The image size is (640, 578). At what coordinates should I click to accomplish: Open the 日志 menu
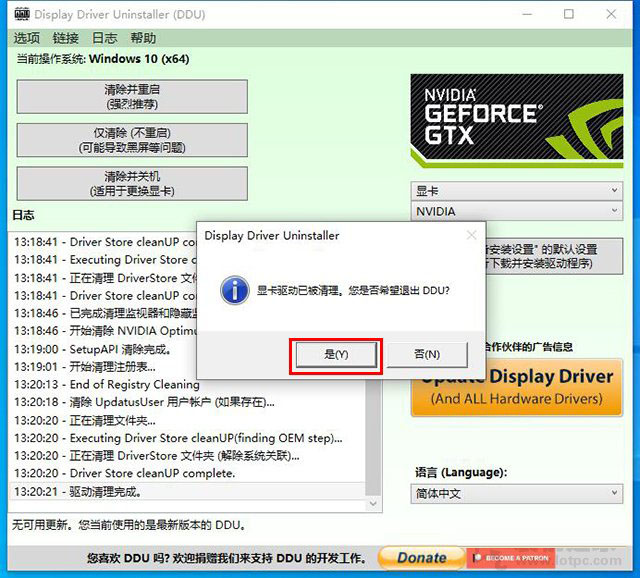coord(104,38)
